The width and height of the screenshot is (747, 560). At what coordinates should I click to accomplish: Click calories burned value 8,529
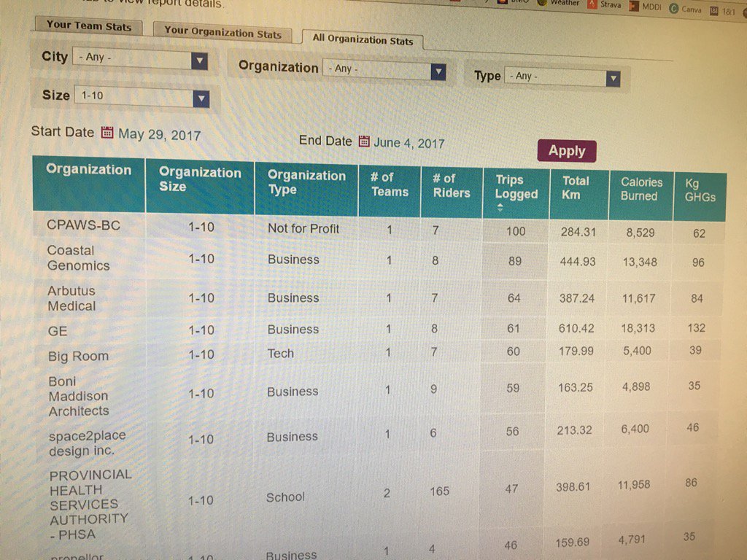[640, 233]
